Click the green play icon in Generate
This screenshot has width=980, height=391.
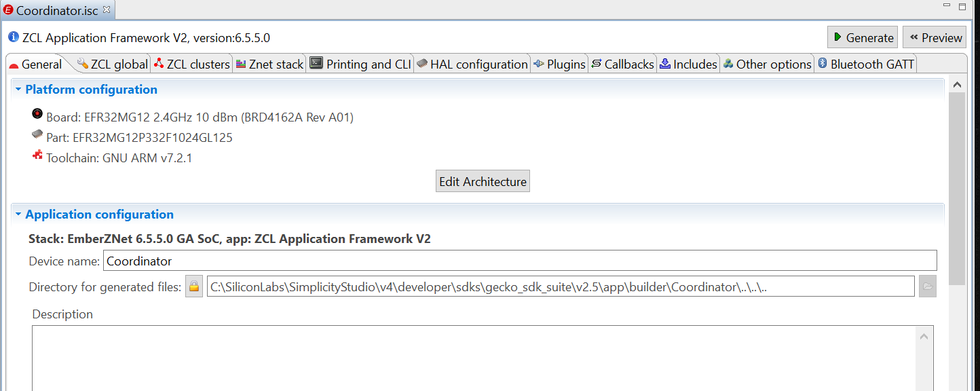click(x=838, y=37)
